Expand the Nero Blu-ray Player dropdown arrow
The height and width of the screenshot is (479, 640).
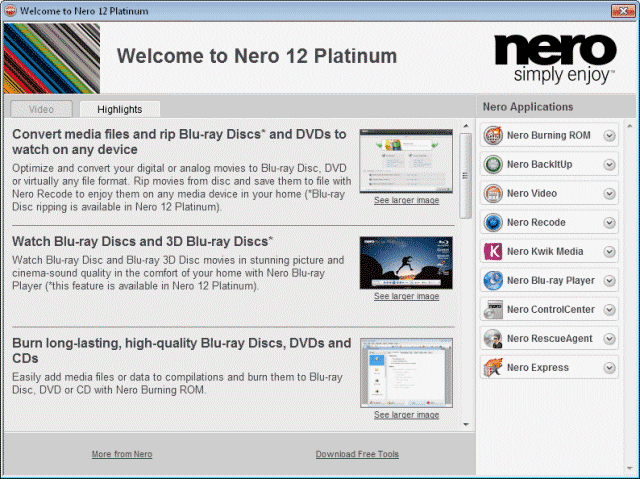(609, 280)
